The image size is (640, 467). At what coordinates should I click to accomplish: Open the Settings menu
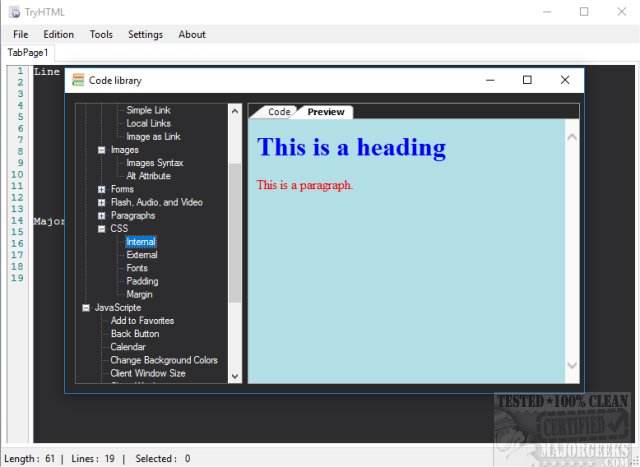145,34
